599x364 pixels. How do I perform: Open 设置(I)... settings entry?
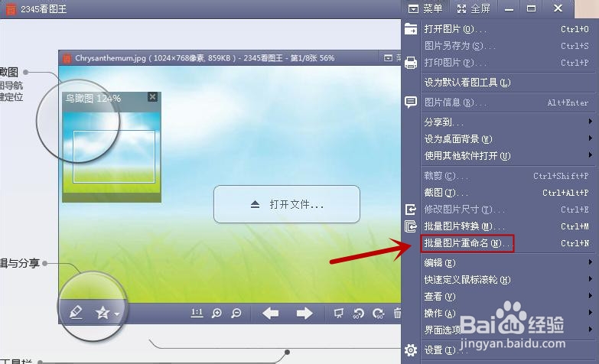(x=506, y=350)
